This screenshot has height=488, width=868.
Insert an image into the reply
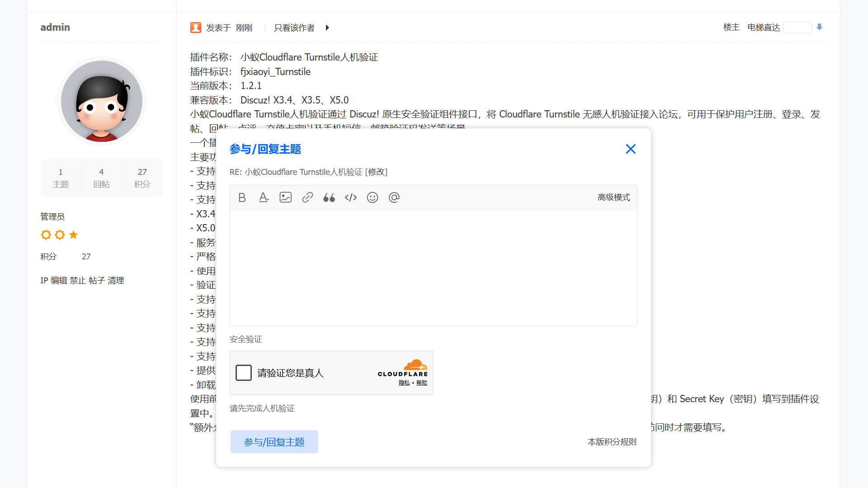[x=285, y=197]
